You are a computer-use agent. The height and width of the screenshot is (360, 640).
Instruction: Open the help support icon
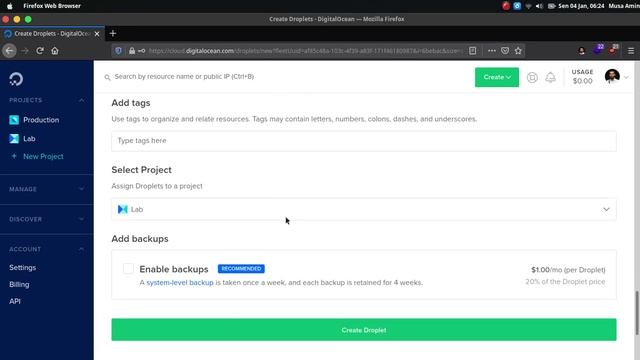pos(532,78)
